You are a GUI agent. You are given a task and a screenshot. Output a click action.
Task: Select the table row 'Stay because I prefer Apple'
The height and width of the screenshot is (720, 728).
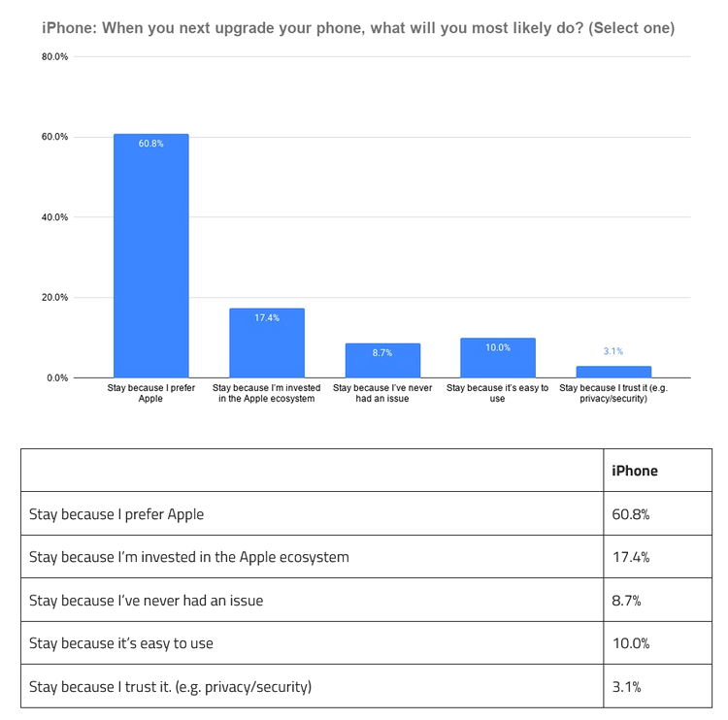coord(117,514)
